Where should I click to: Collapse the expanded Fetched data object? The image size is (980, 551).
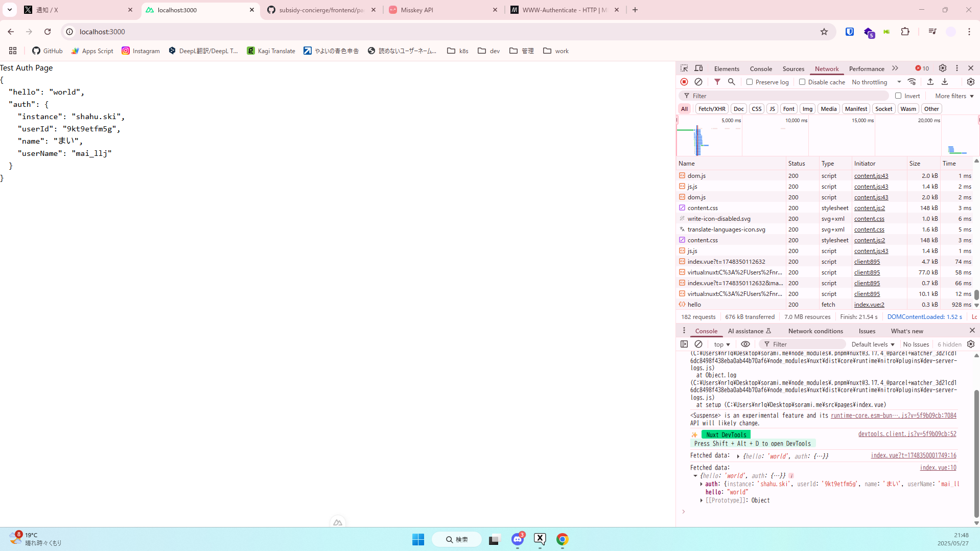tap(695, 476)
